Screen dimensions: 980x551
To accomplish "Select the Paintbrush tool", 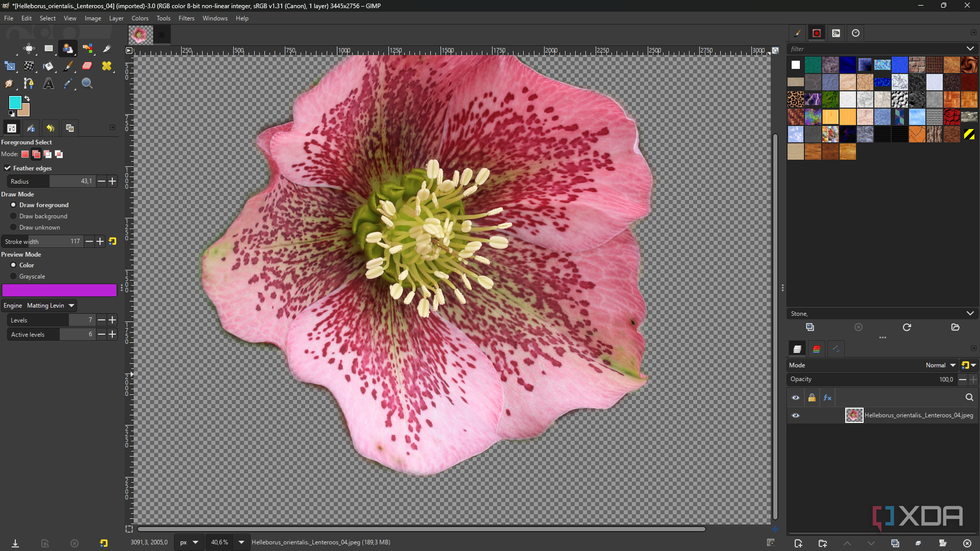I will click(x=68, y=66).
